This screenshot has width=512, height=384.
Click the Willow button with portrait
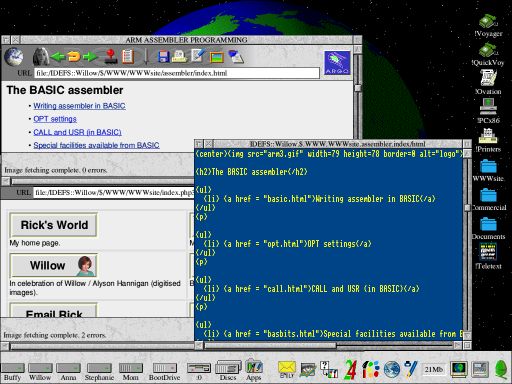point(54,265)
